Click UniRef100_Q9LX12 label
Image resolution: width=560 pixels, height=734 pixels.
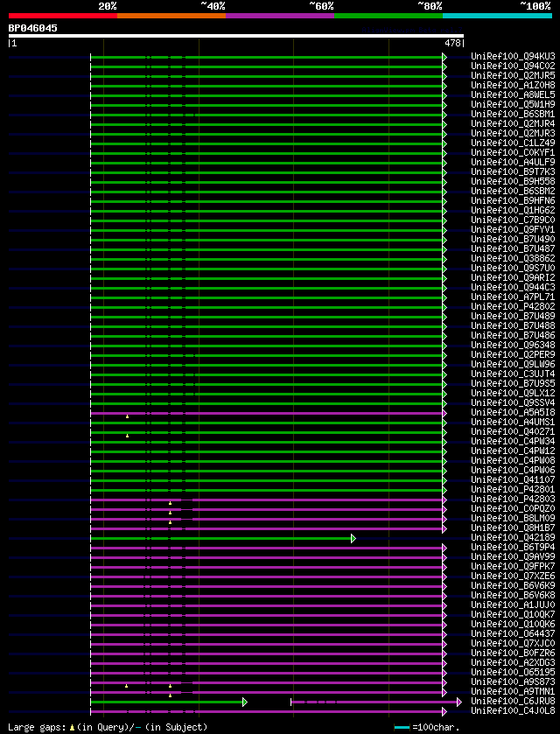513,394
